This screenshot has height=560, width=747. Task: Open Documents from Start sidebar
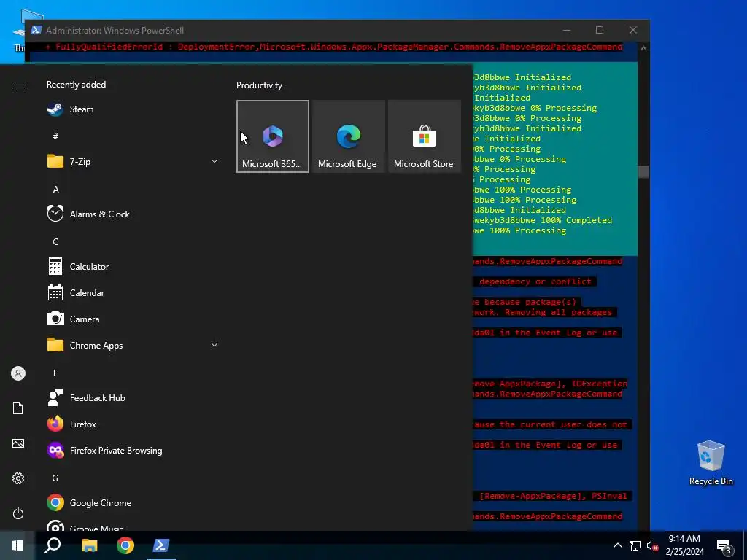click(18, 408)
